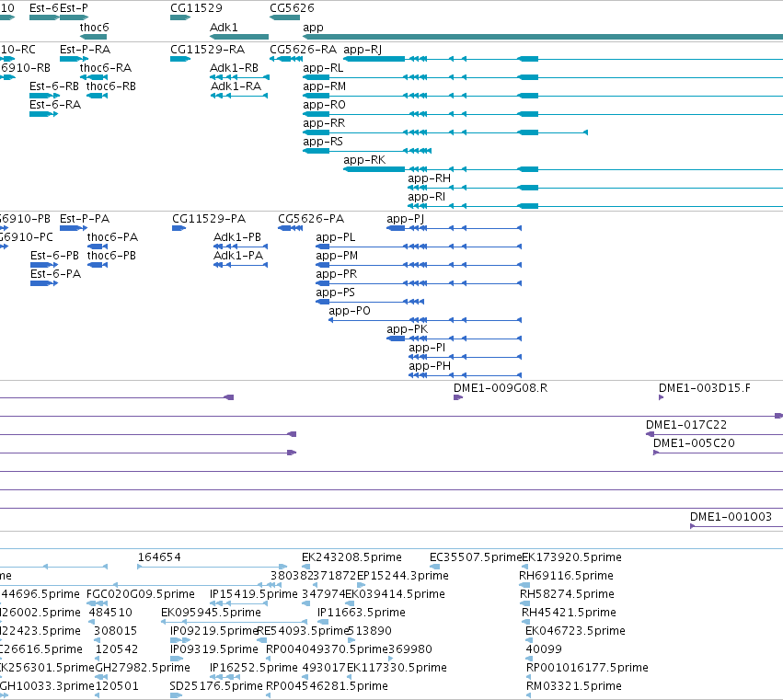The image size is (783, 700).
Task: Select the app gene label
Action: click(313, 28)
